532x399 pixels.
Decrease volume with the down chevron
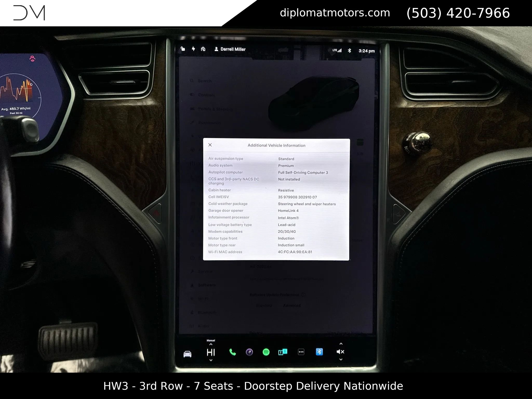341,360
